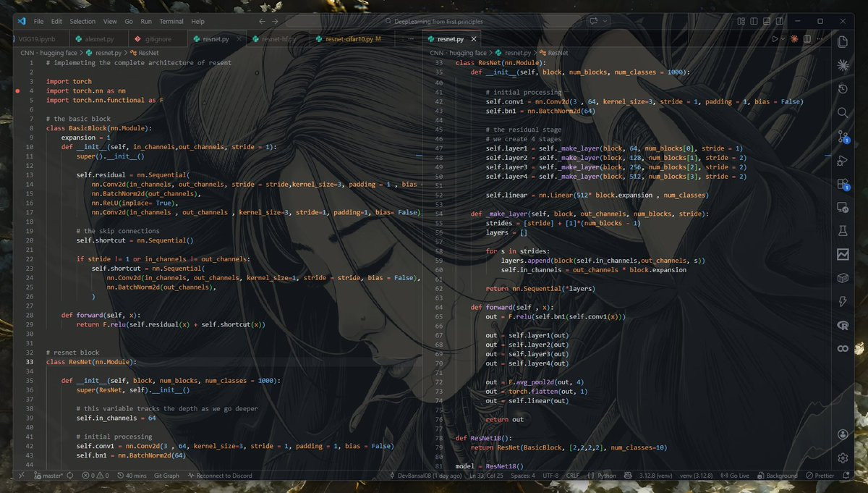Open the Timeline history clock icon
The image size is (868, 493).
pyautogui.click(x=842, y=89)
